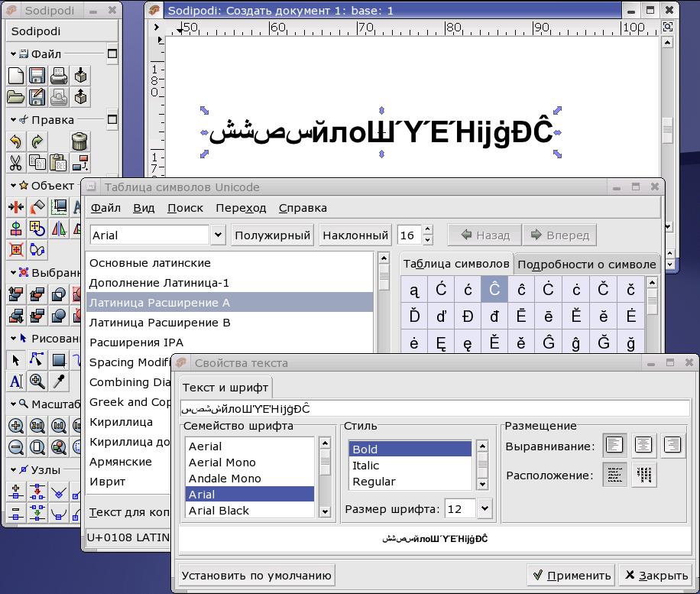This screenshot has height=594, width=700.
Task: Select Латиница Расширение B script row
Action: coord(229,323)
